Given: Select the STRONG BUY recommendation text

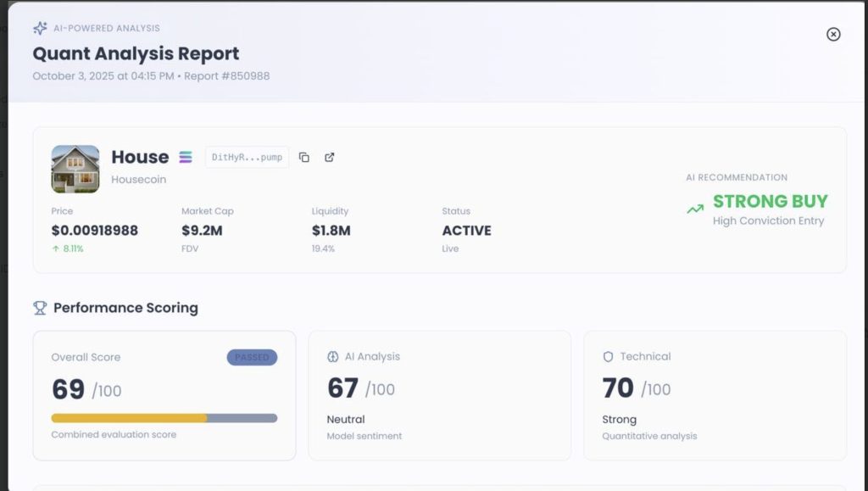Looking at the screenshot, I should (x=770, y=201).
